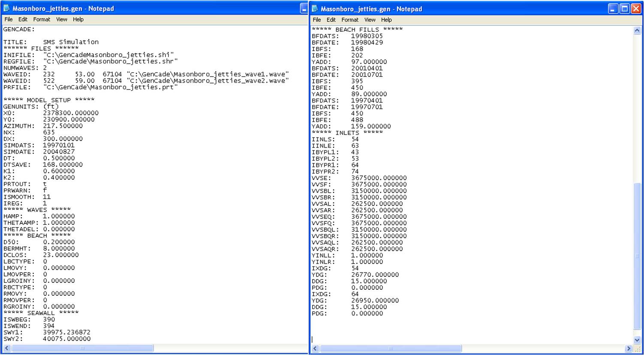
Task: Click the PRFILE path Masonboro_jetties.prt
Action: click(x=110, y=87)
